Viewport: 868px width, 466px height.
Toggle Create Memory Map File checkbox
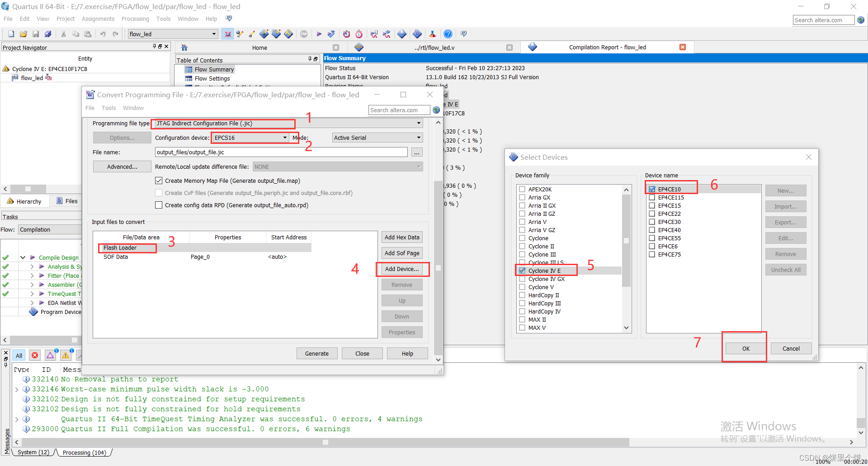tap(159, 181)
